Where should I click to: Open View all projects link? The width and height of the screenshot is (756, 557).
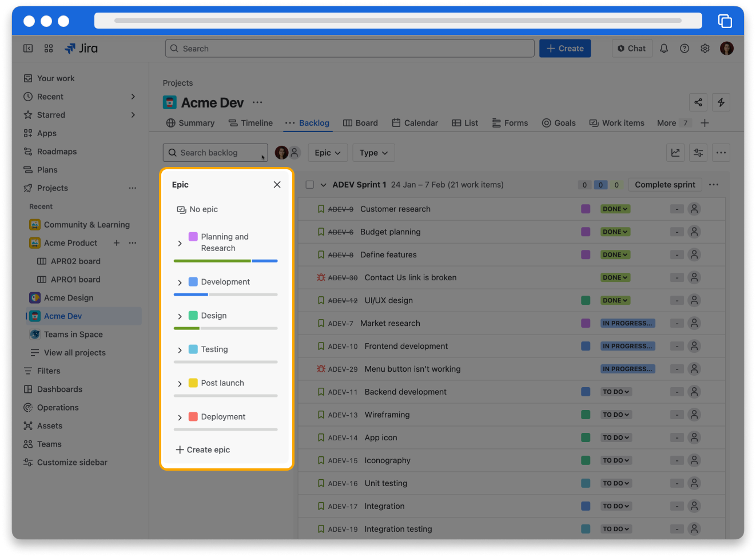pyautogui.click(x=69, y=353)
